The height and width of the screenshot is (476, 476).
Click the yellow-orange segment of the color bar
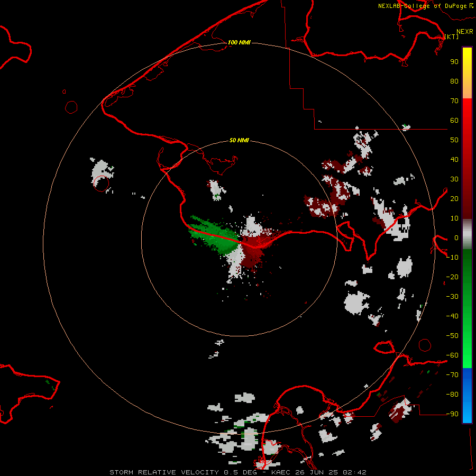[467, 73]
